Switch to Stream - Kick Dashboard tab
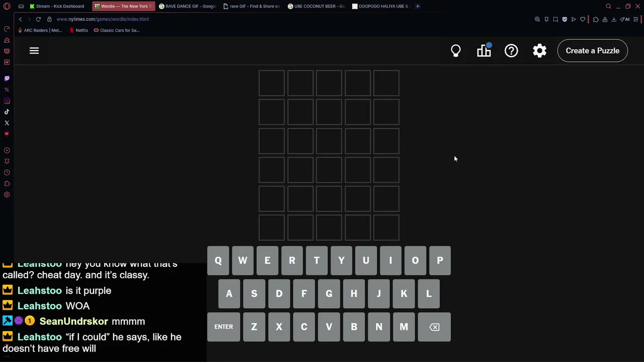Screen dimensions: 644x362 pos(57,6)
